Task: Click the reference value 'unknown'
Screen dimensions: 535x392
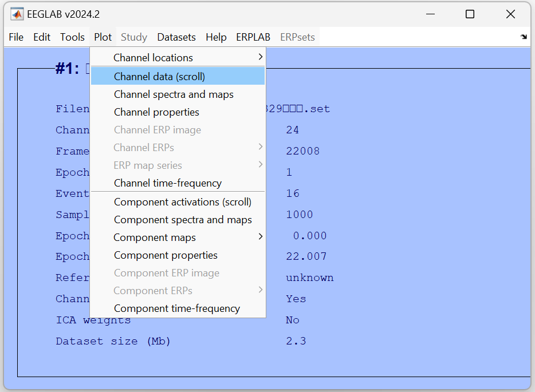Action: tap(309, 278)
